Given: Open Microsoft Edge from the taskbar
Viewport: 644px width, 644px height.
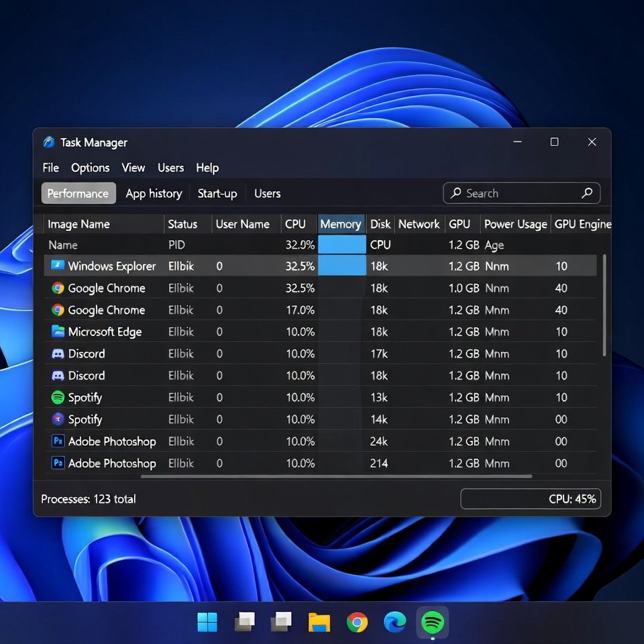Looking at the screenshot, I should click(x=394, y=623).
